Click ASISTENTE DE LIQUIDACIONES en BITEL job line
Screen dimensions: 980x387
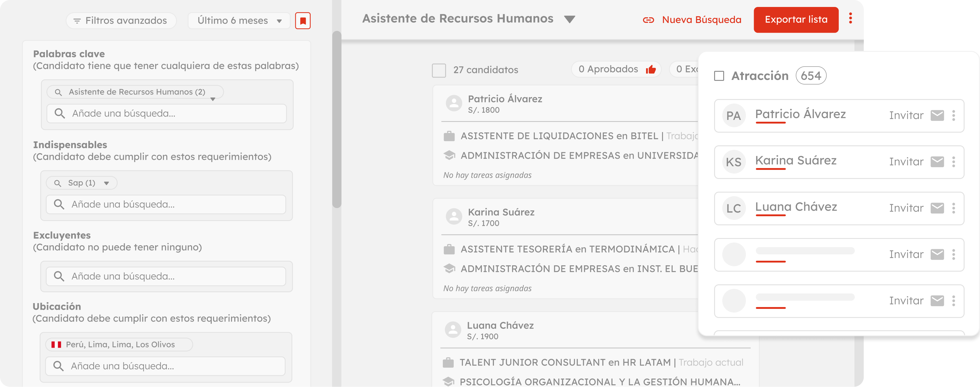(559, 136)
